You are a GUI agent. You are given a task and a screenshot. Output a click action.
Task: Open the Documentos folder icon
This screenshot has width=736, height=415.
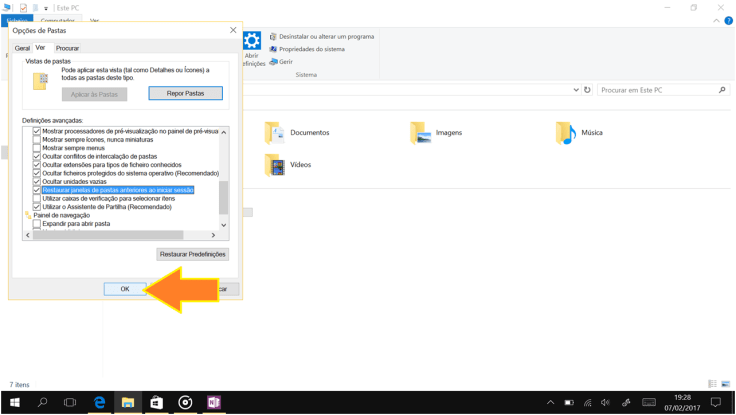[x=274, y=133]
